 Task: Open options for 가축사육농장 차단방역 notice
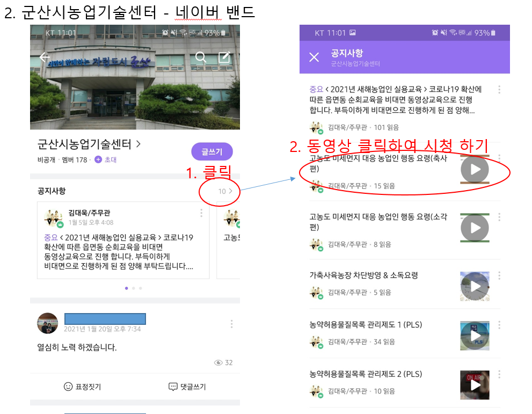click(x=499, y=275)
